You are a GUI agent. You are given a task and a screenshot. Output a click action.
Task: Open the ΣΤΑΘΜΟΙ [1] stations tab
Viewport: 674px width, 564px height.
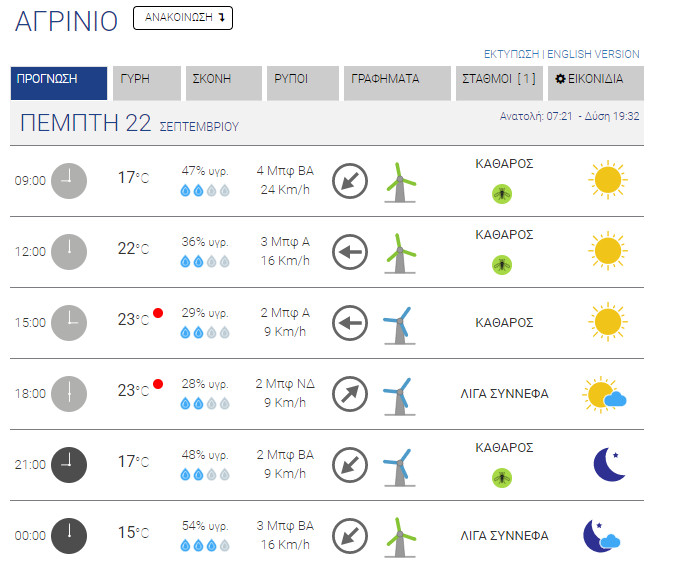click(x=497, y=83)
